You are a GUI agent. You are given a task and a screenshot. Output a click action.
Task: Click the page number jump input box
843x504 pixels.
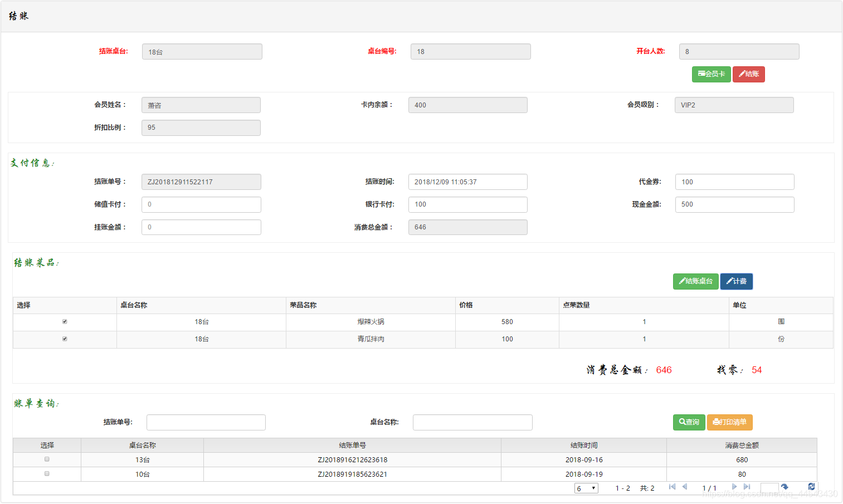[769, 488]
